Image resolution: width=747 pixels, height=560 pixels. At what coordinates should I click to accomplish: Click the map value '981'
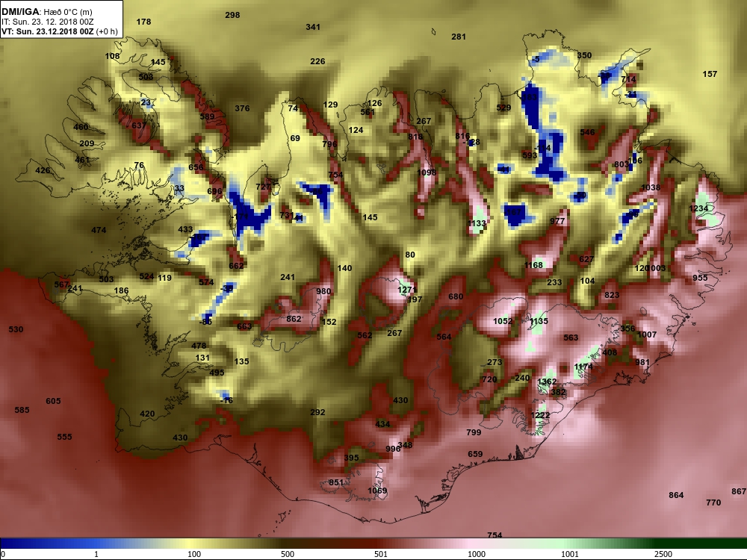(x=642, y=362)
